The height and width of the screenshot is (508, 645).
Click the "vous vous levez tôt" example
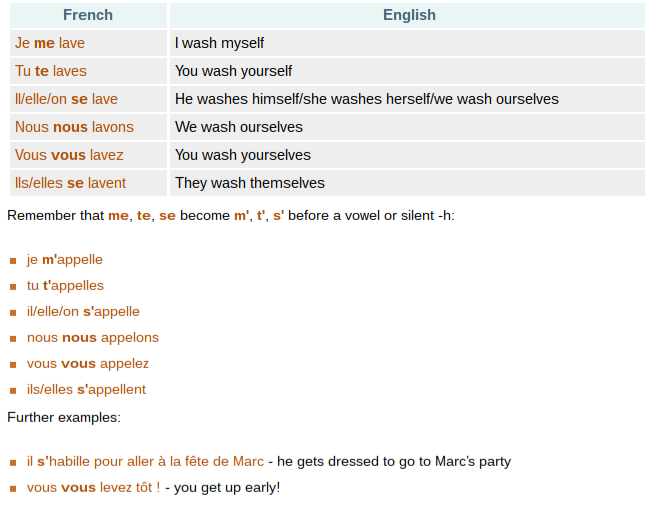point(93,488)
